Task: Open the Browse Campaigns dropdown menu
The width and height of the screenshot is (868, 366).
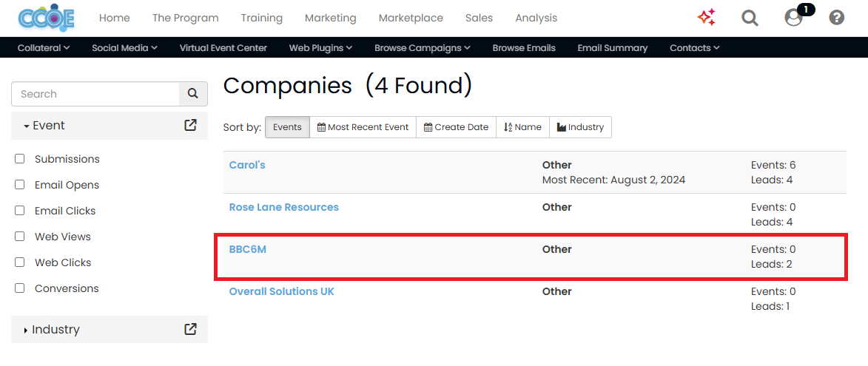Action: (x=423, y=48)
